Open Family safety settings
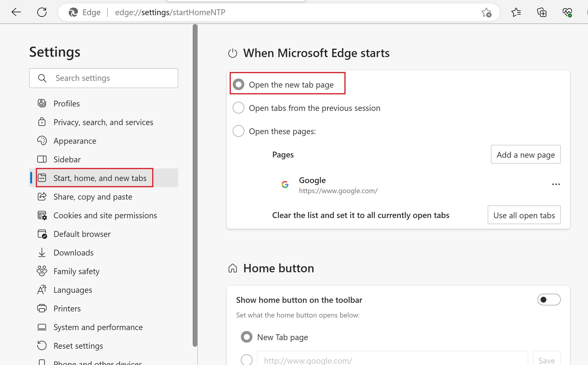Image resolution: width=588 pixels, height=365 pixels. point(104,271)
